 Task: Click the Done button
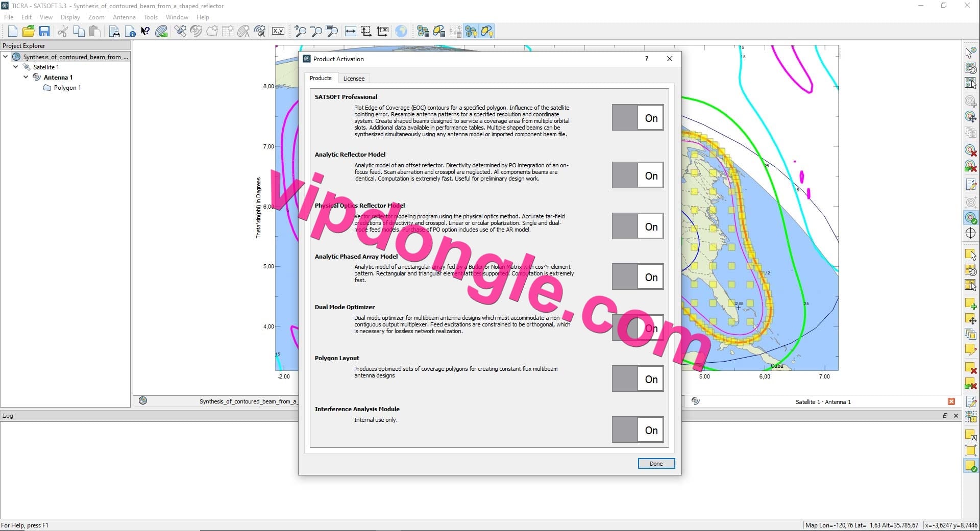(656, 464)
